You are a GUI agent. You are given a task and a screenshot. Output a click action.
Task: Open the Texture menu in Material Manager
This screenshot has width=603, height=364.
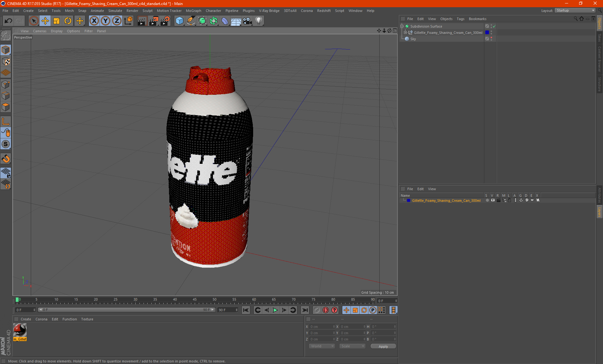point(87,319)
